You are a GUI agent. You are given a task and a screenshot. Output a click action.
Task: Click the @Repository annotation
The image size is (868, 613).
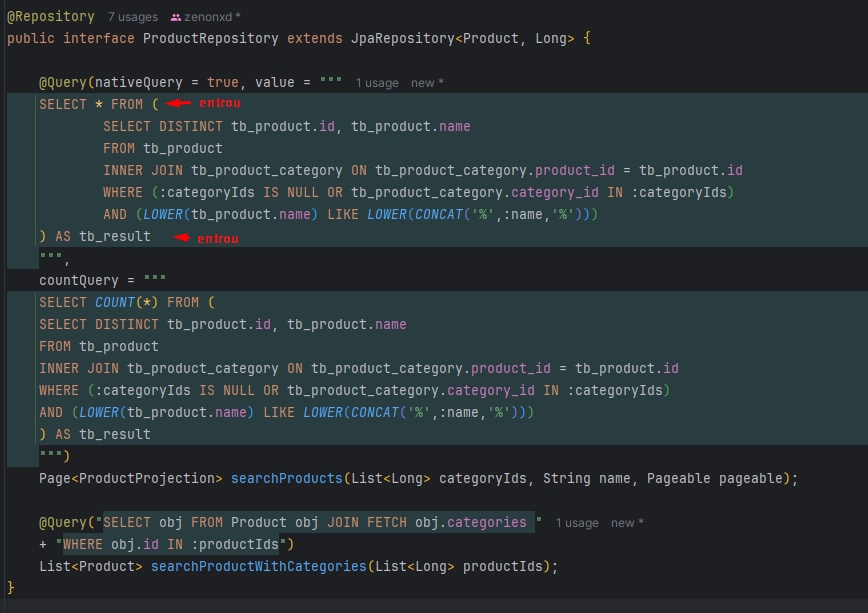tap(51, 17)
